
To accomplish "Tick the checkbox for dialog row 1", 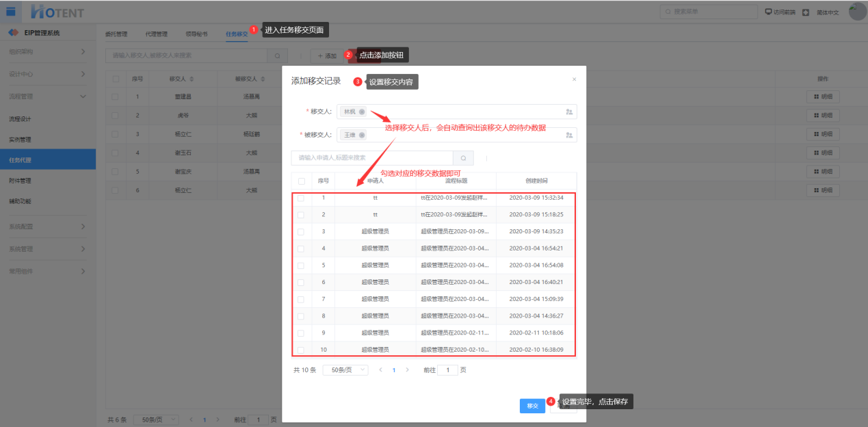I will pyautogui.click(x=301, y=198).
